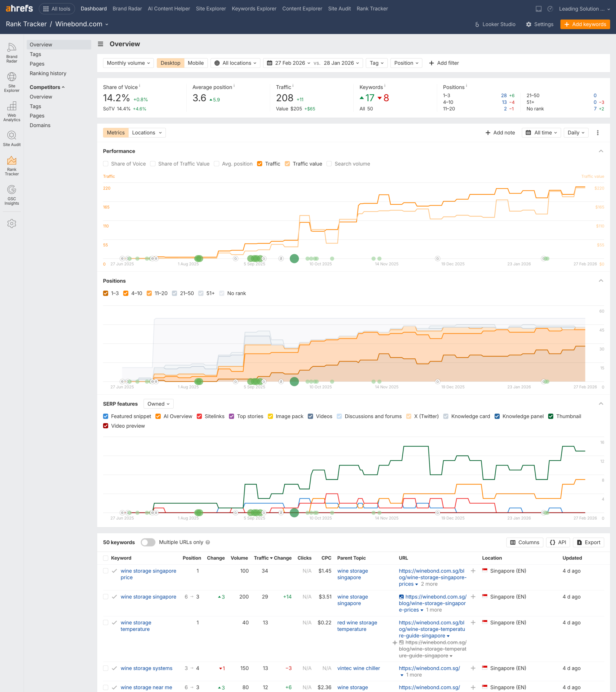Open Ranking history in sidebar
616x692 pixels.
(48, 74)
